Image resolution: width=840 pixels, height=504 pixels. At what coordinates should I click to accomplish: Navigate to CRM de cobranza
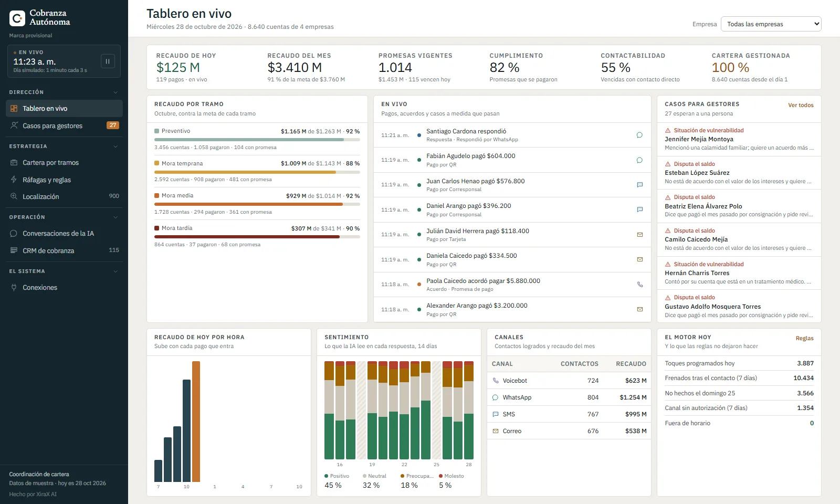tap(64, 250)
